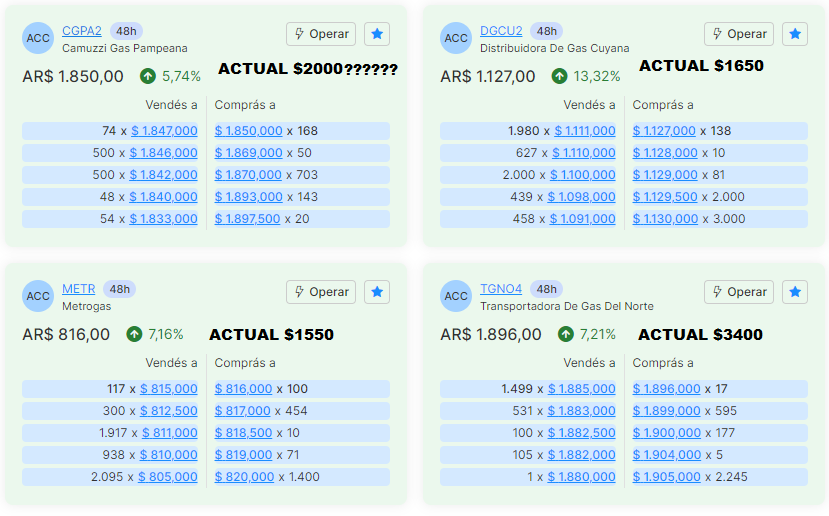
Task: Select sell price $ 1.882,500 for TGNO4
Action: [582, 432]
